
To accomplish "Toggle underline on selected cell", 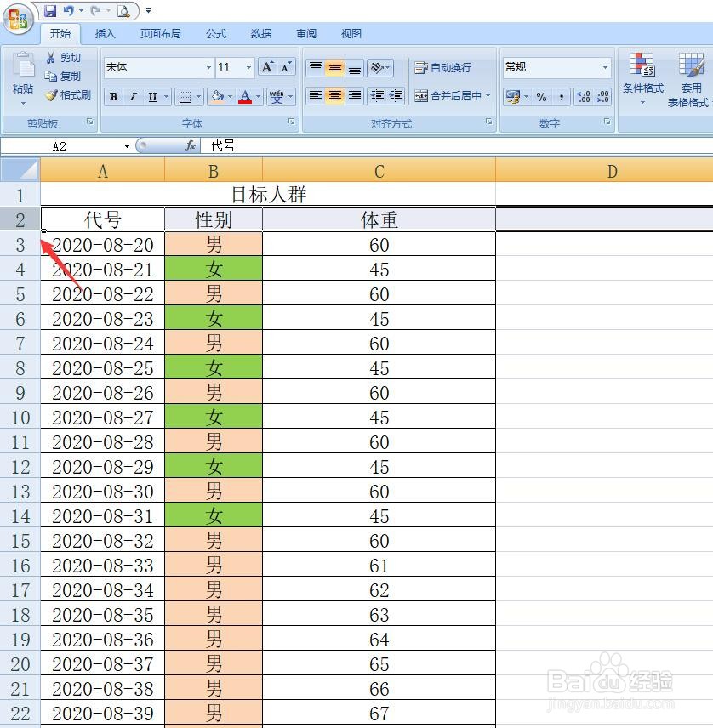I will 151,96.
